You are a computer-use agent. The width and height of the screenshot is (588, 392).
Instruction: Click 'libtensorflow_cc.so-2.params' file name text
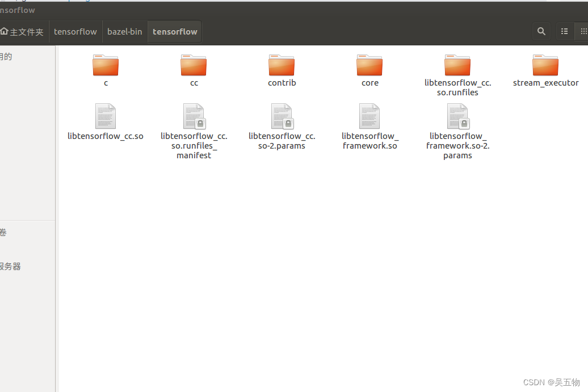pos(282,141)
